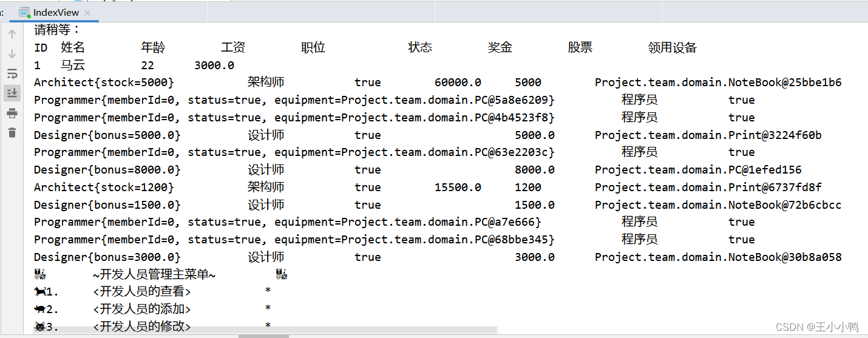Click '架构师' in the stock=5000 row
This screenshot has width=868, height=338.
(266, 83)
